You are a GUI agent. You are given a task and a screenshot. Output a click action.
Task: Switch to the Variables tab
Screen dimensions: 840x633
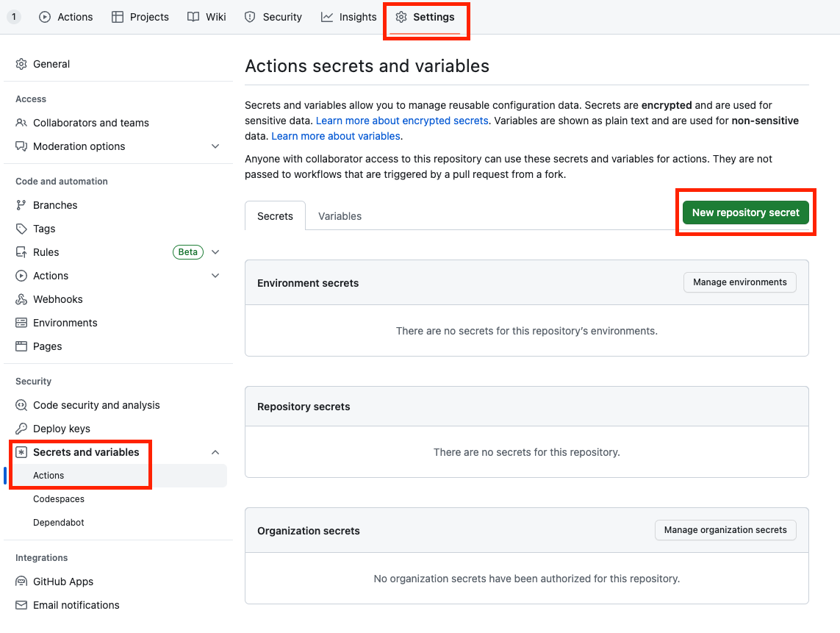tap(340, 216)
